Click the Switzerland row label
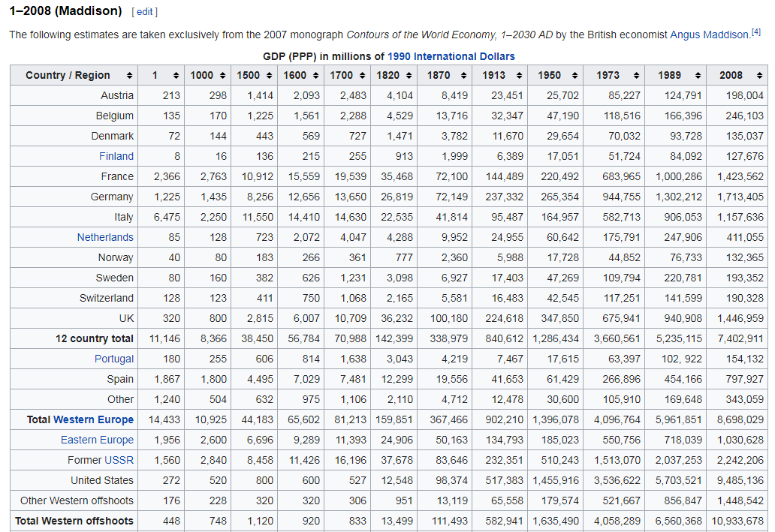The height and width of the screenshot is (532, 775). [107, 298]
